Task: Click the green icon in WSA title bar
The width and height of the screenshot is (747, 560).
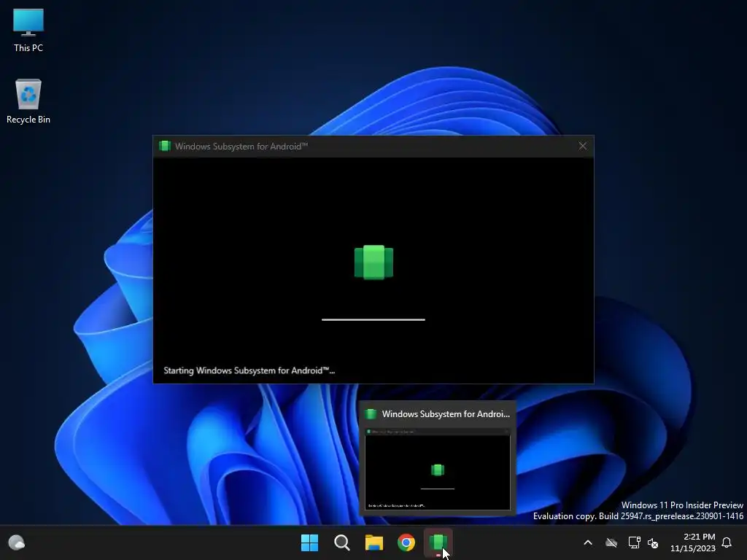Action: click(165, 146)
